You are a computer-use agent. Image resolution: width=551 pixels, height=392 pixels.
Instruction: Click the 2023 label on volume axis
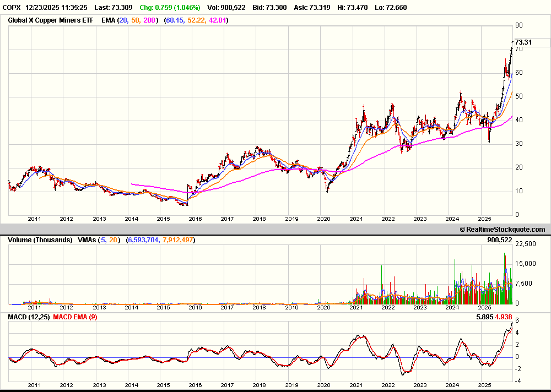click(x=420, y=308)
